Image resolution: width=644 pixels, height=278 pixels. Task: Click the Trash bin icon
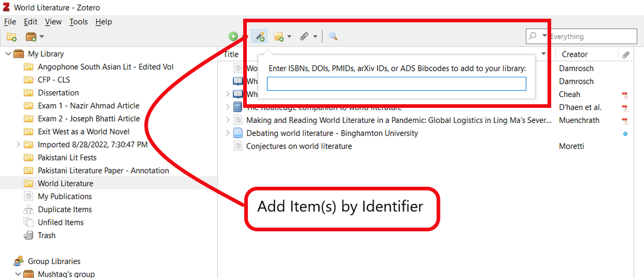pyautogui.click(x=28, y=235)
